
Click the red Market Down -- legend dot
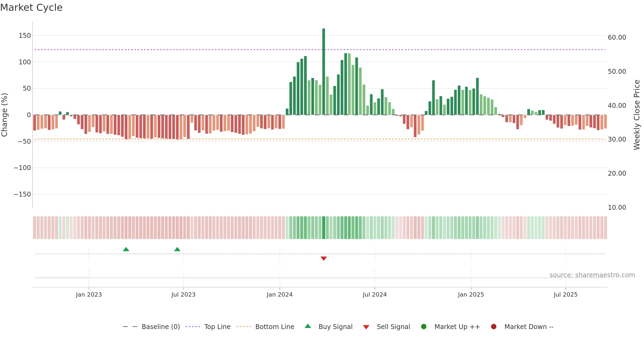point(493,327)
